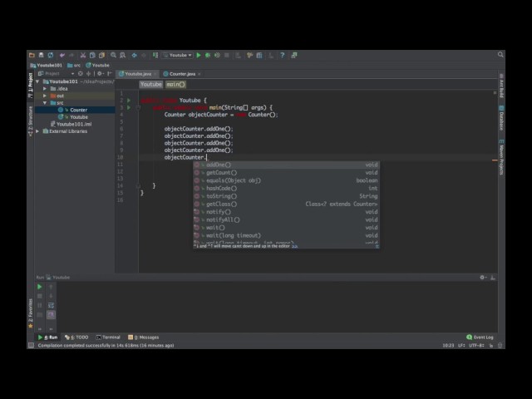Click the Youtube breadcrumb in editor
Image resolution: width=532 pixels, height=399 pixels.
151,85
